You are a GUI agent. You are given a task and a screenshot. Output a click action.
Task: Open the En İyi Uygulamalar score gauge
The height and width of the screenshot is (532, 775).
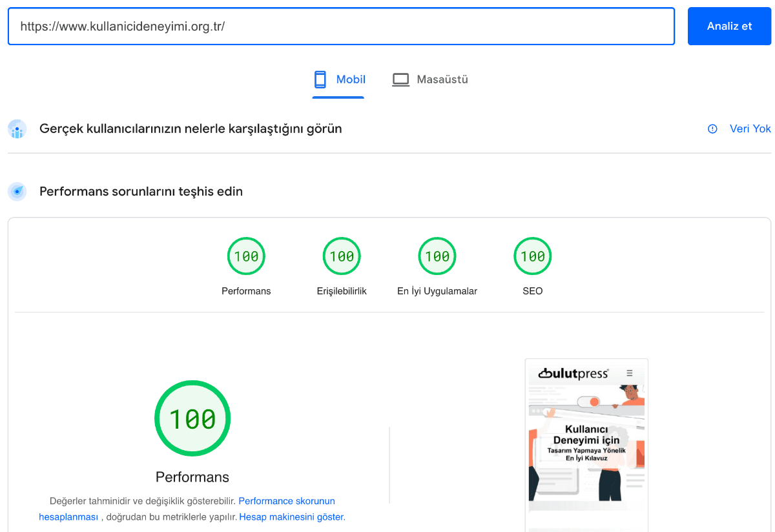(x=437, y=256)
